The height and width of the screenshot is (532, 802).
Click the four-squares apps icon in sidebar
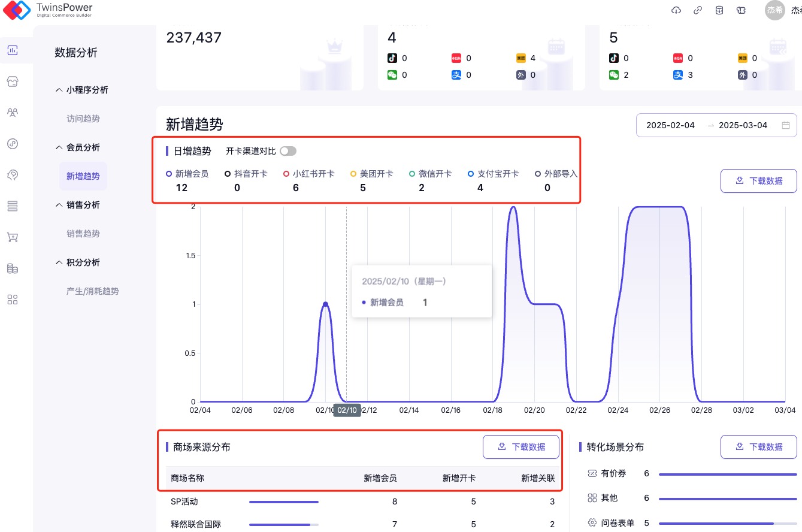[x=13, y=300]
